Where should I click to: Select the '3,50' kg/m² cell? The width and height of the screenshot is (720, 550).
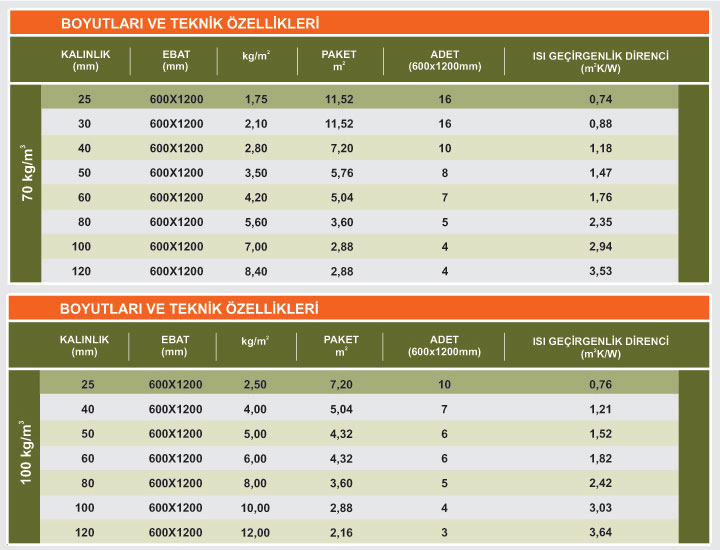256,173
